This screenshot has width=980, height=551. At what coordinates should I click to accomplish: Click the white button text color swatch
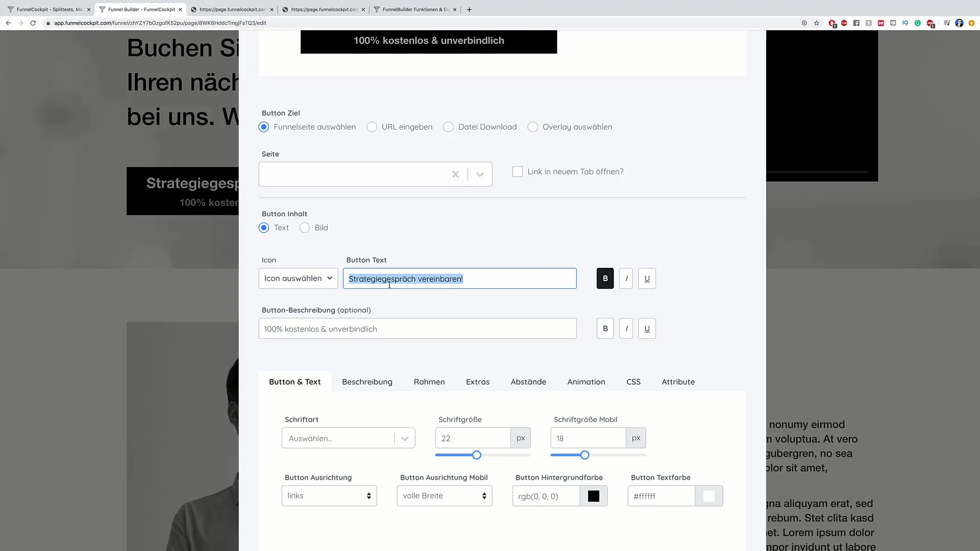(709, 496)
